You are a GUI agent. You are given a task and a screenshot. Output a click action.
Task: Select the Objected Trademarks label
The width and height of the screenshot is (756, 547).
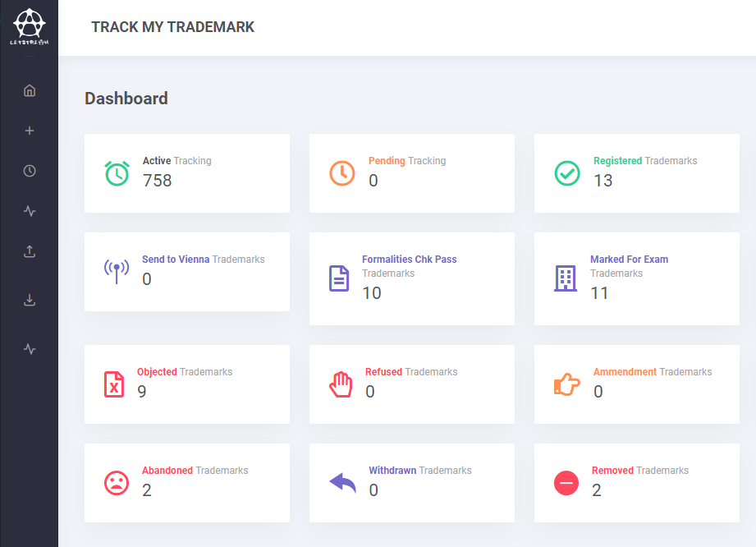pyautogui.click(x=185, y=372)
